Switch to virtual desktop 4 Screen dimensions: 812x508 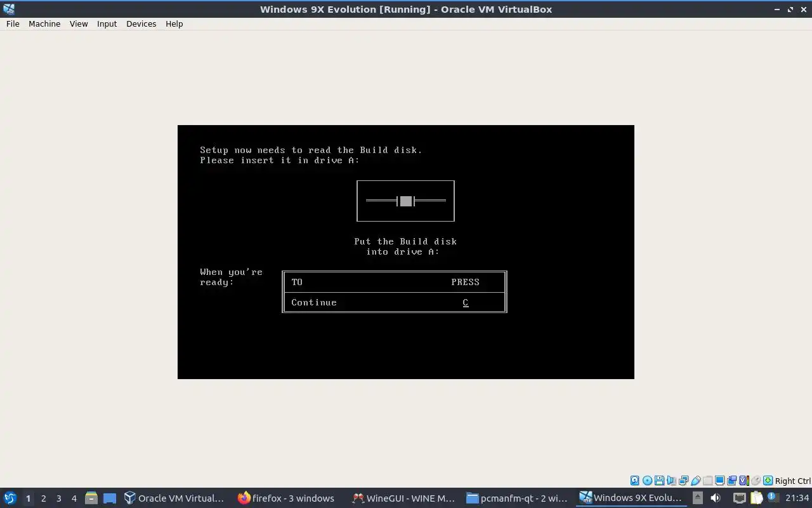(74, 498)
